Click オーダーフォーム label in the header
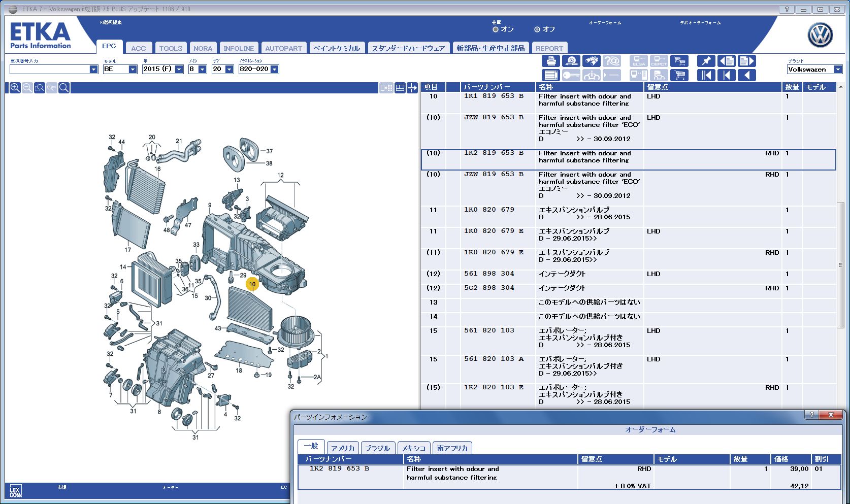 coord(605,23)
